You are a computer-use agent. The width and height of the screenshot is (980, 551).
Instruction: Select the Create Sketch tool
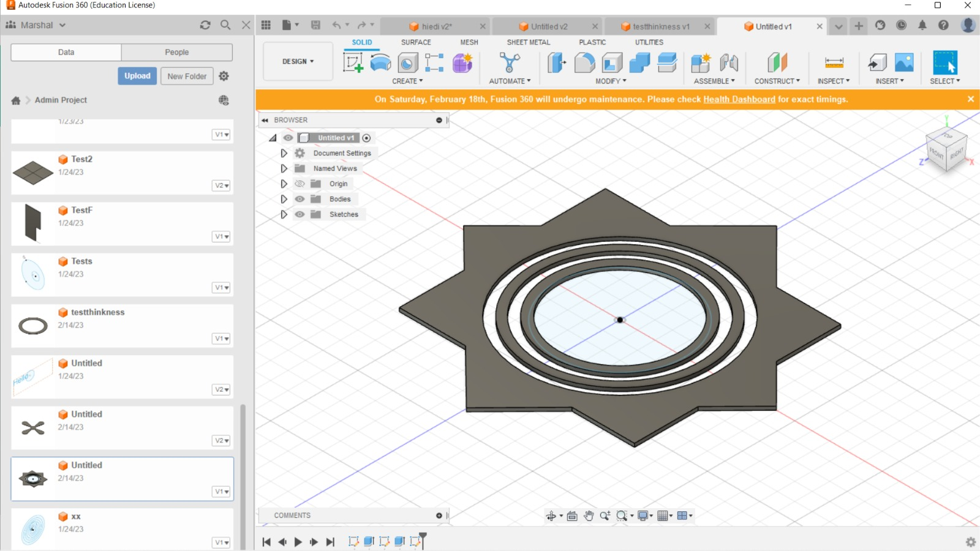pyautogui.click(x=353, y=62)
